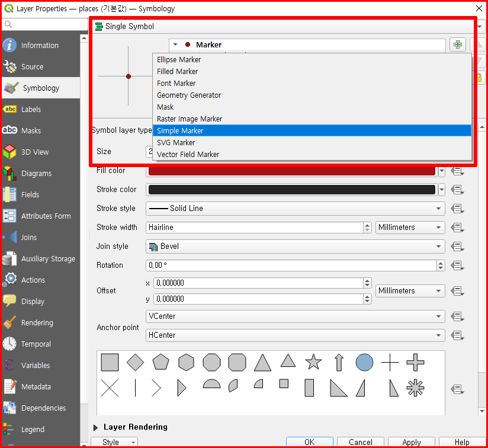The width and height of the screenshot is (488, 448).
Task: Choose Geometry Generator from the list
Action: click(312, 95)
